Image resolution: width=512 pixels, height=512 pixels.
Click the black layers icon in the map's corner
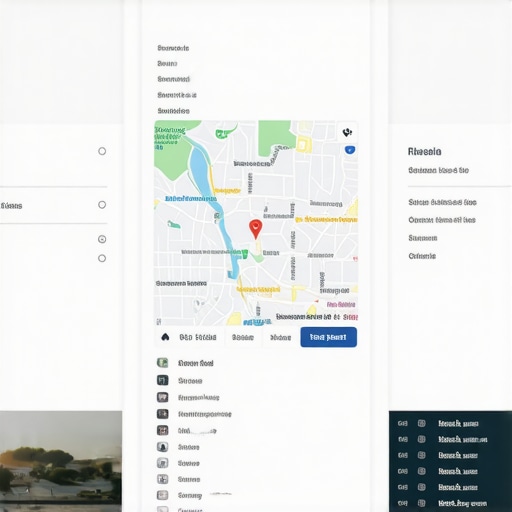click(347, 132)
